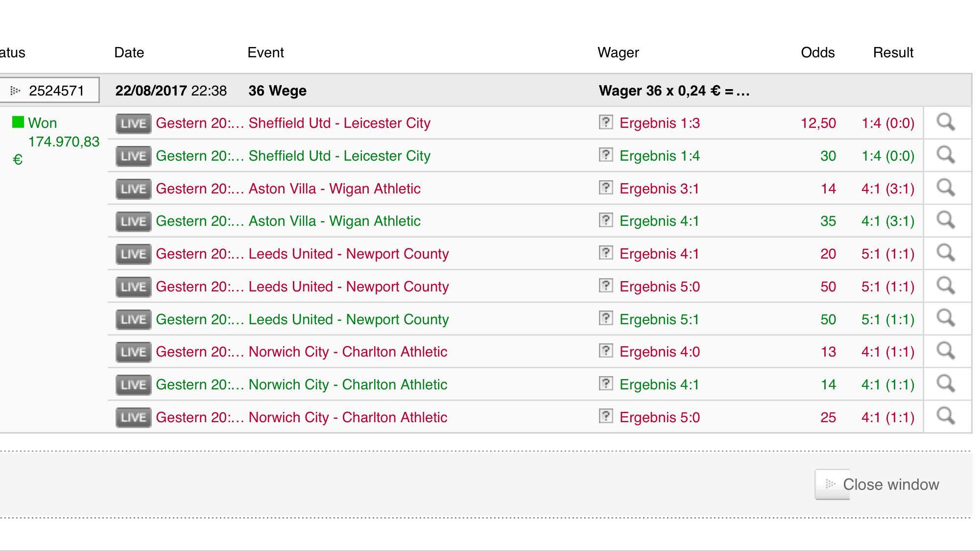The height and width of the screenshot is (551, 980).
Task: Click truncated Wager 36 x 0,24 € text
Action: [x=673, y=91]
